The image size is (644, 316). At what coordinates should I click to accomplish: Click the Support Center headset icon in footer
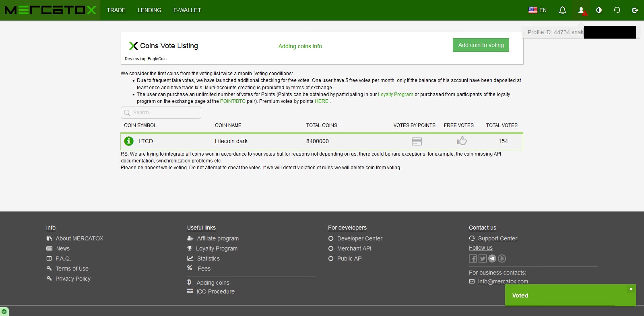[x=472, y=238]
